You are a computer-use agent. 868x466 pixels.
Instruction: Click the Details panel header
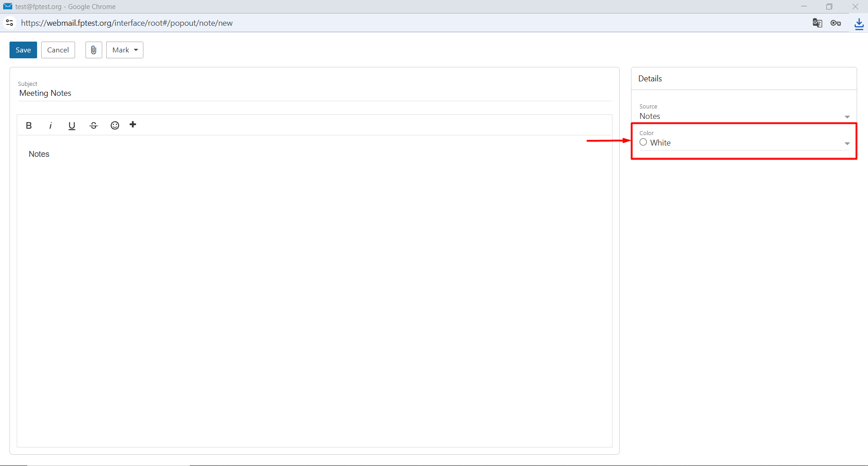click(x=744, y=79)
